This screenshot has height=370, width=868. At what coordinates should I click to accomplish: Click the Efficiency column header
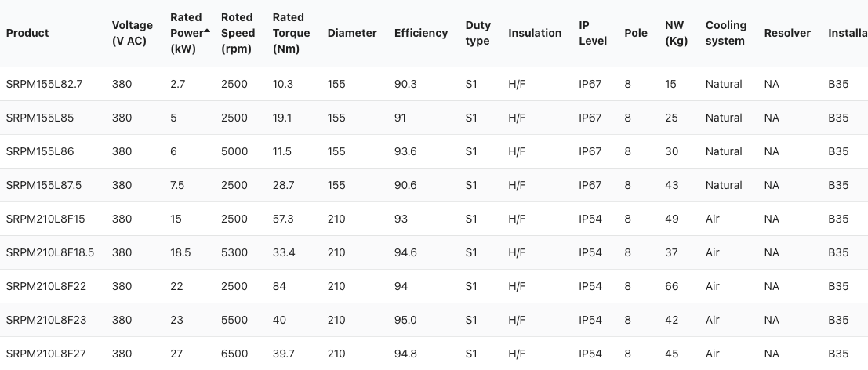(x=421, y=33)
